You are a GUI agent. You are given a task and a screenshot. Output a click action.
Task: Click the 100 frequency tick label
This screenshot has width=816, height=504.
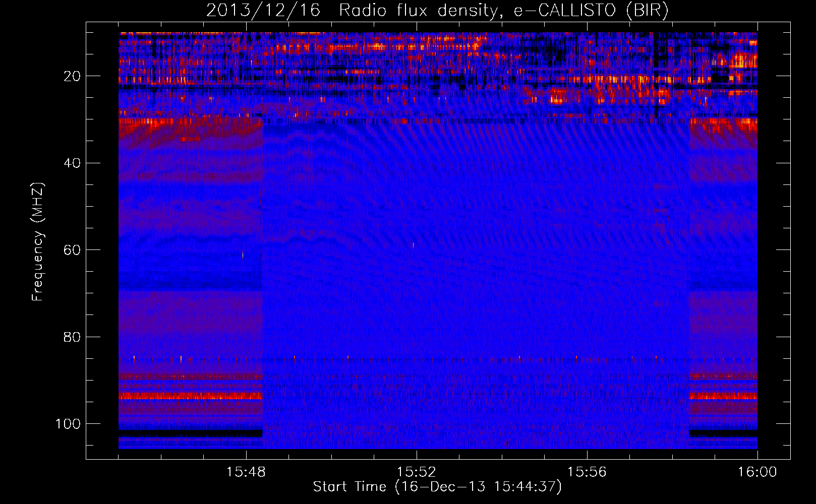pyautogui.click(x=68, y=424)
